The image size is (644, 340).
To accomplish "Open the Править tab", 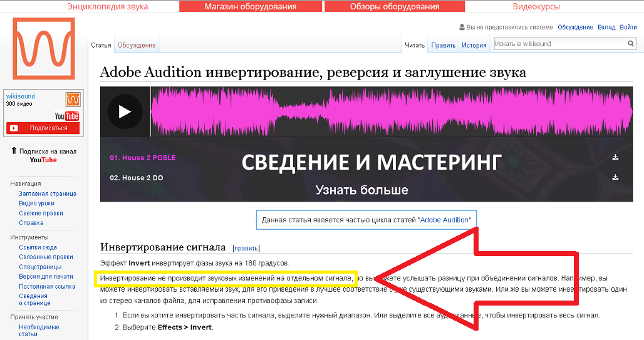I will 443,45.
